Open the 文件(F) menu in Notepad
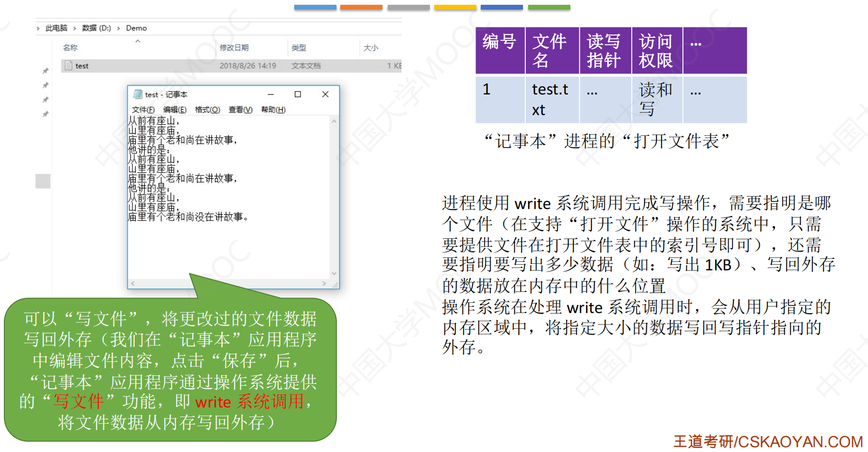 [x=143, y=110]
